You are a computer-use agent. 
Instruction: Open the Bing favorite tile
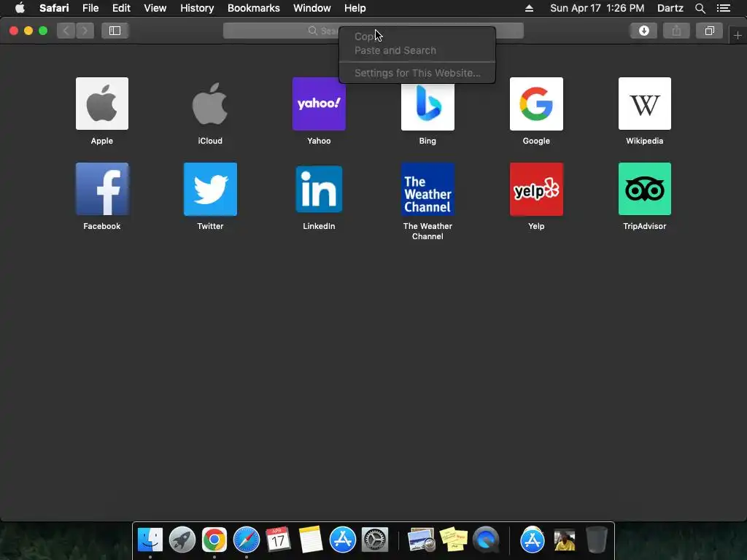point(427,106)
